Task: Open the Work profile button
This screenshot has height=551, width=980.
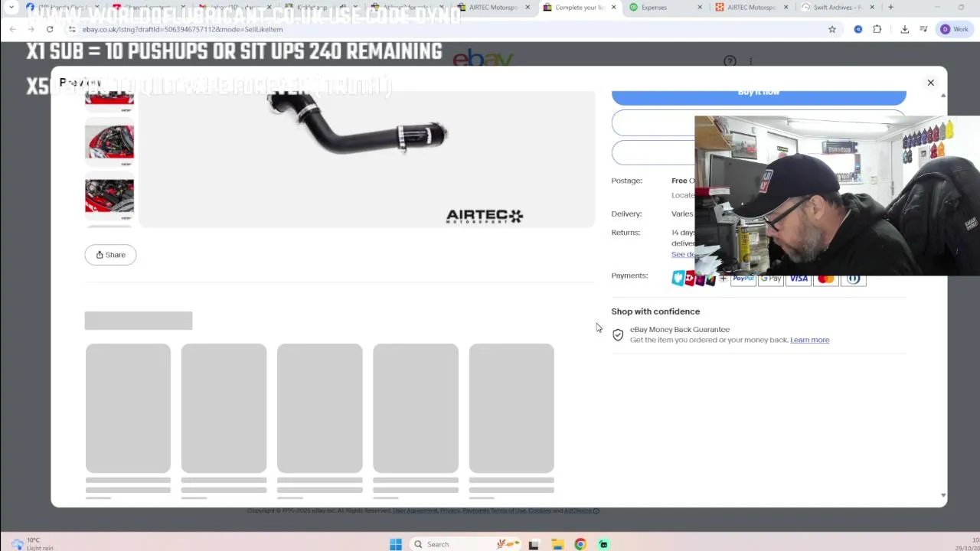Action: pyautogui.click(x=955, y=29)
